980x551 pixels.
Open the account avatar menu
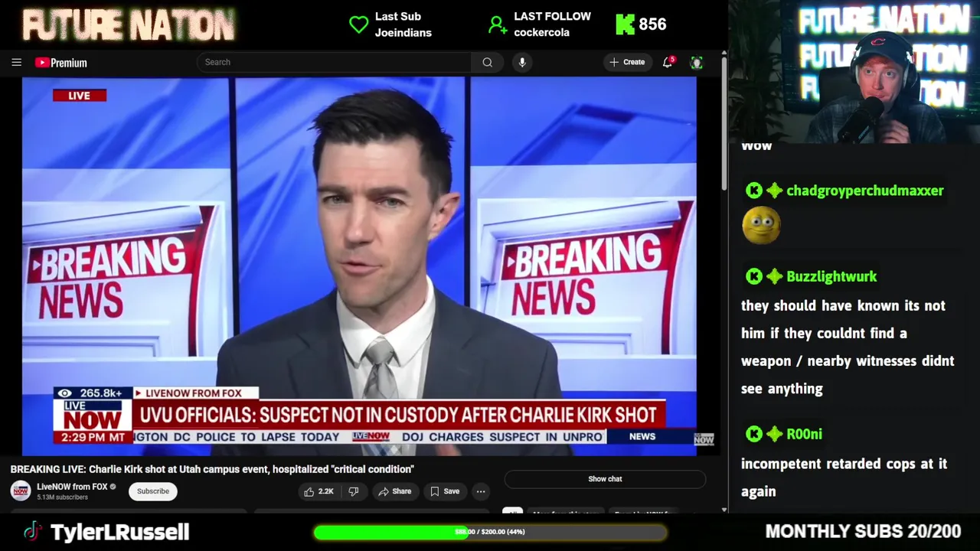pyautogui.click(x=696, y=63)
